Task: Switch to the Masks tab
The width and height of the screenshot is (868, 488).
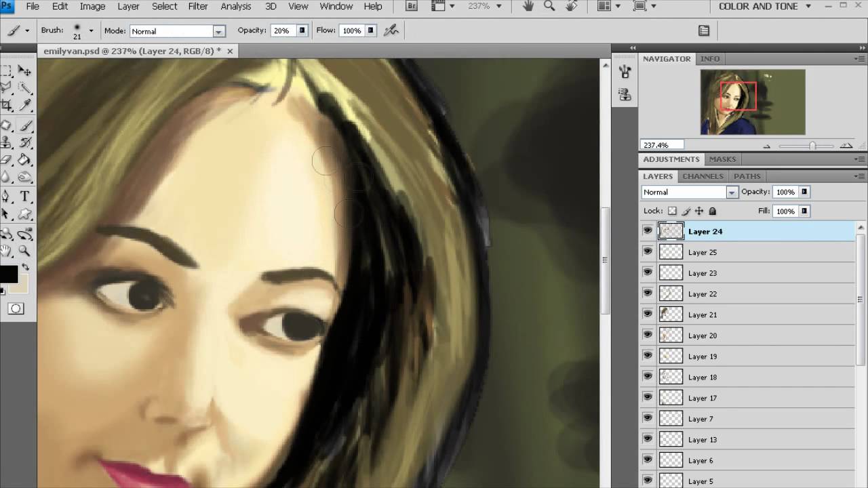Action: pos(722,159)
